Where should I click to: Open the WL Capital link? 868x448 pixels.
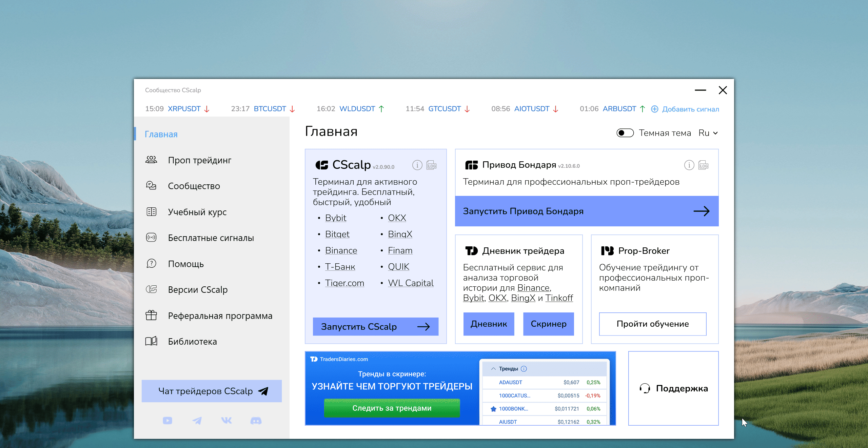click(411, 283)
